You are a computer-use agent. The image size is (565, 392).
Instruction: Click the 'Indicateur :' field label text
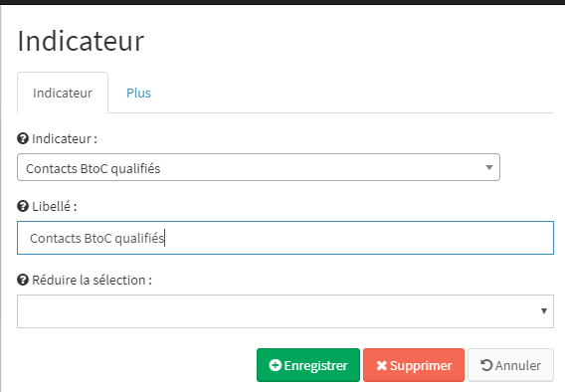tap(65, 138)
